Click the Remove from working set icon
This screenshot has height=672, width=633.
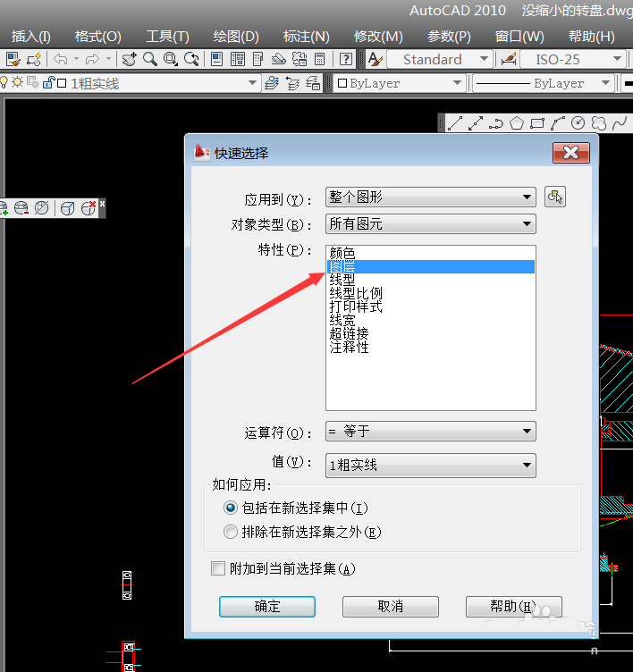point(21,208)
